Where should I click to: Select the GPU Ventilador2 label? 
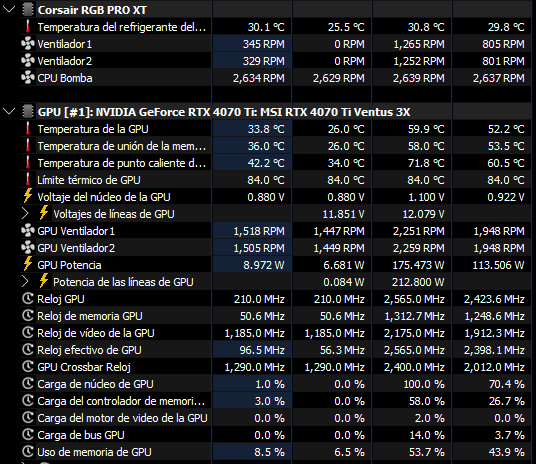tap(76, 248)
